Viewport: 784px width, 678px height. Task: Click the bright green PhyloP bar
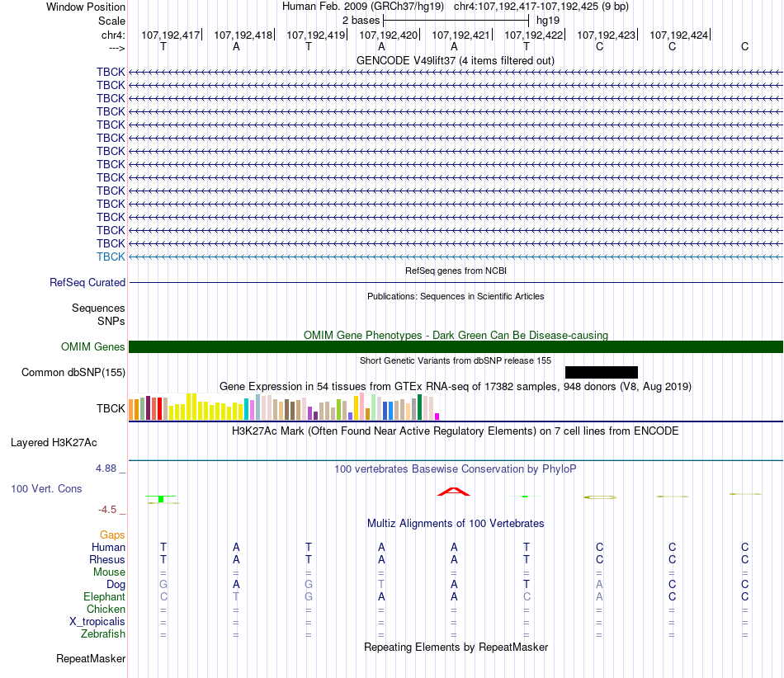161,499
